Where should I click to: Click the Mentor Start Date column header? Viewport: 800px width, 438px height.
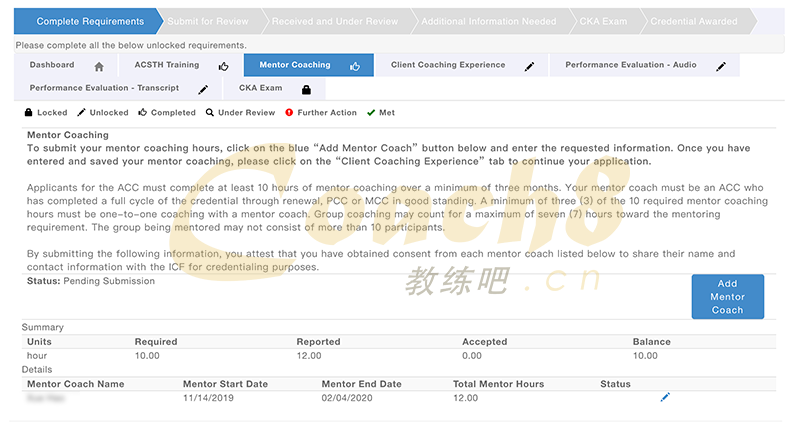pos(225,384)
